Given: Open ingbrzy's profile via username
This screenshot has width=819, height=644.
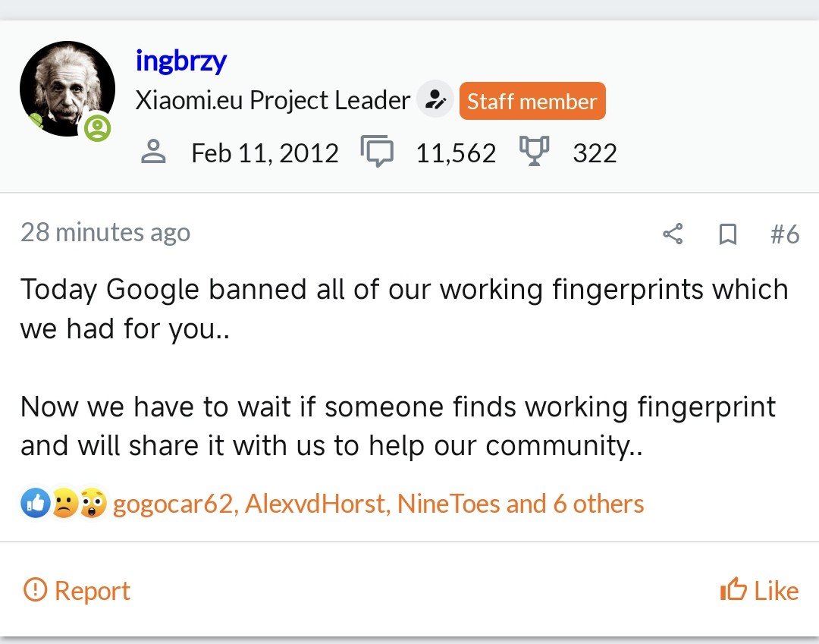Looking at the screenshot, I should tap(180, 61).
